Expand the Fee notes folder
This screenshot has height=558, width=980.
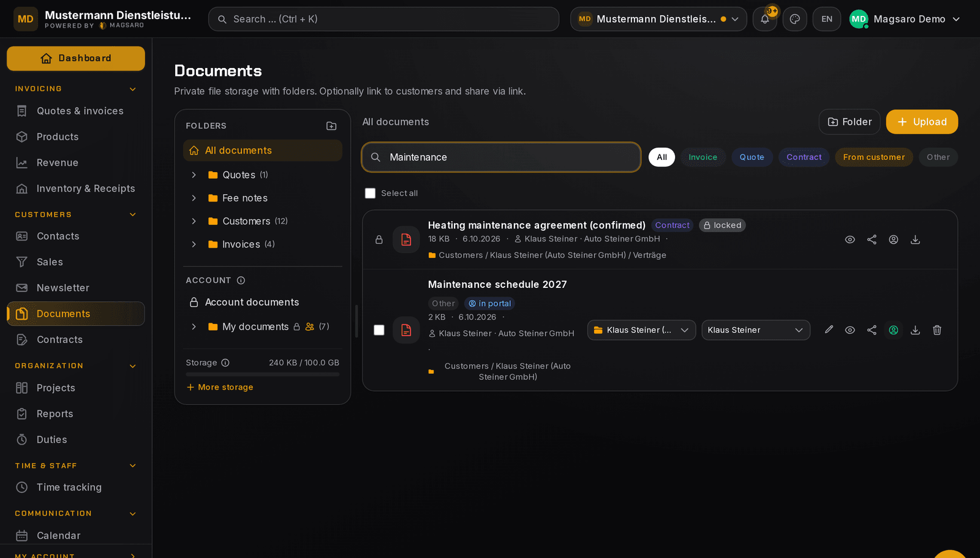(194, 198)
